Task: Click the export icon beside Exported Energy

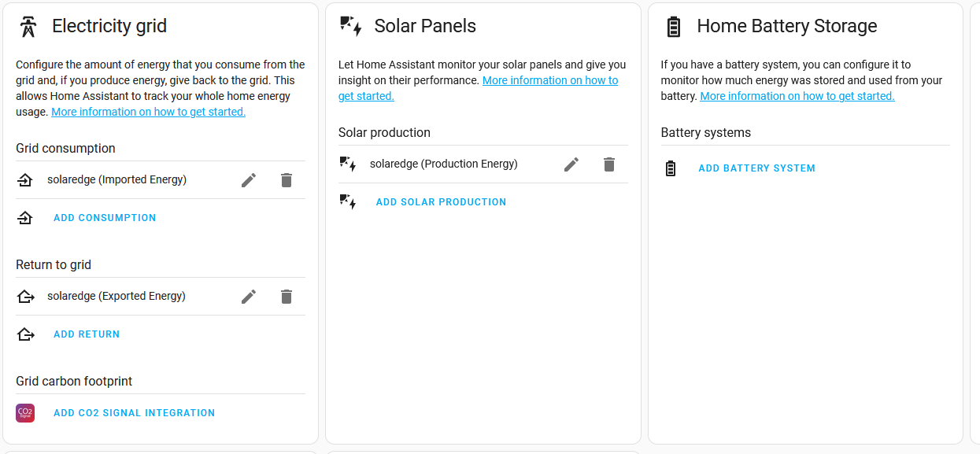Action: (25, 297)
